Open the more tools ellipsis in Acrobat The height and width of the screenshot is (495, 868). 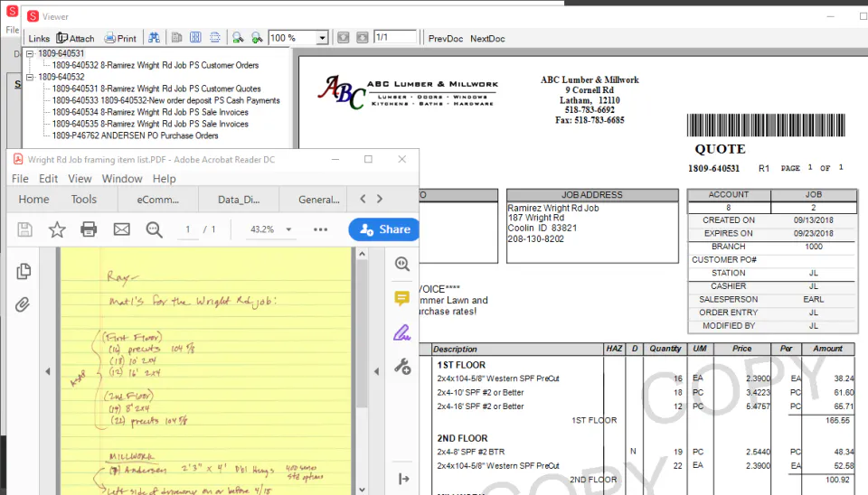(x=320, y=229)
